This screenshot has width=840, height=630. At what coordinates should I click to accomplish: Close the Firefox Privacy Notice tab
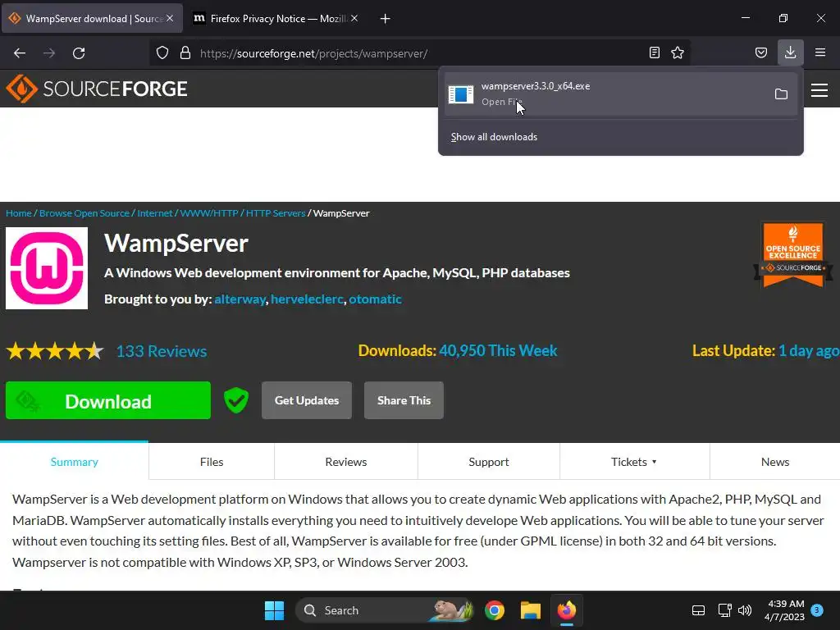pyautogui.click(x=354, y=18)
